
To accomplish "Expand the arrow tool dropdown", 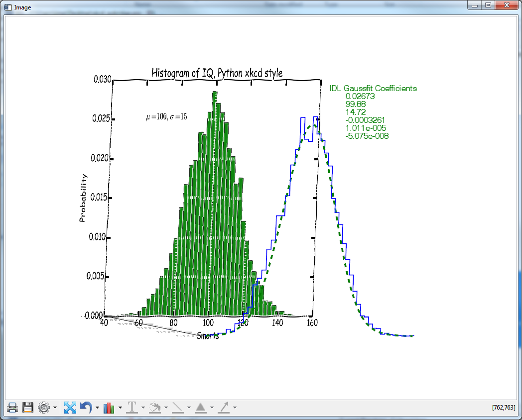I will pyautogui.click(x=235, y=408).
